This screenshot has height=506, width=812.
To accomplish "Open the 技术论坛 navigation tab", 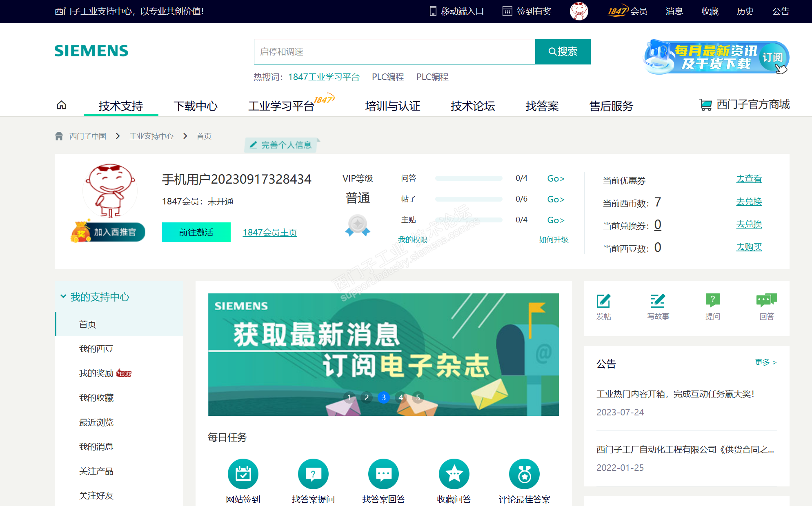I will [x=473, y=106].
